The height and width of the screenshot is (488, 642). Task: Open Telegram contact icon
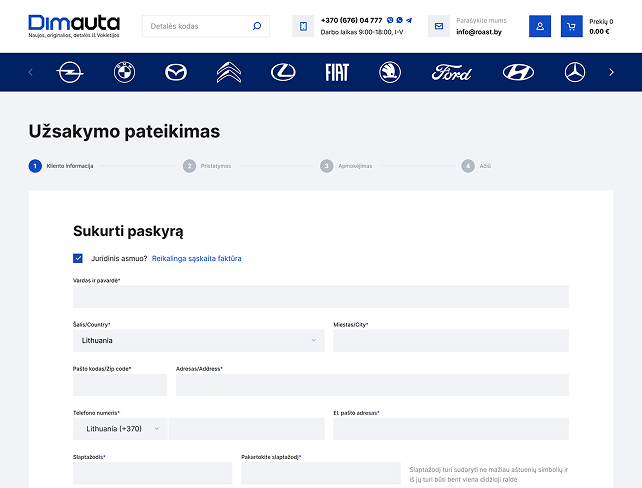point(409,20)
